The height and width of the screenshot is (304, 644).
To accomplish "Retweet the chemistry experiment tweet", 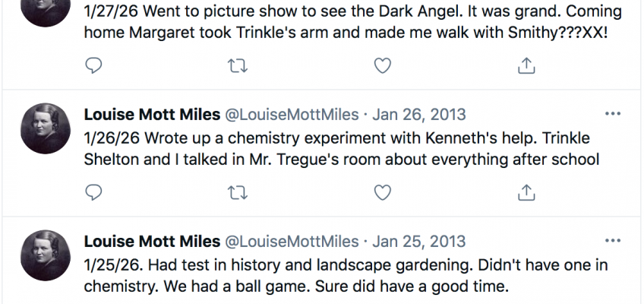I will (x=238, y=191).
